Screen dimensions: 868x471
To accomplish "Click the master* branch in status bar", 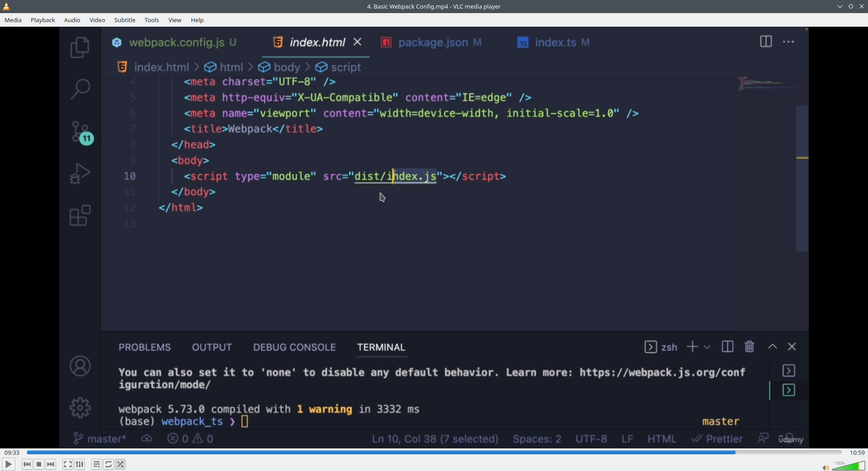I will point(100,438).
